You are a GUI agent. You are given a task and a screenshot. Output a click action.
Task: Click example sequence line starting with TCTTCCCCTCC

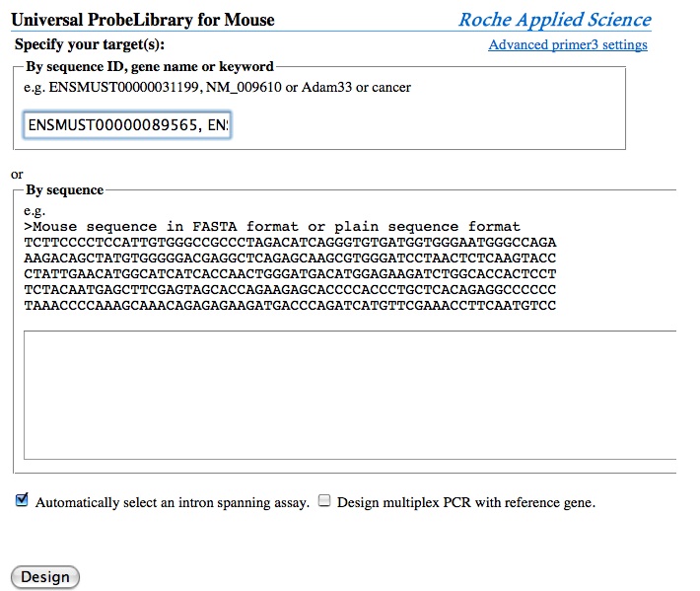pyautogui.click(x=290, y=242)
